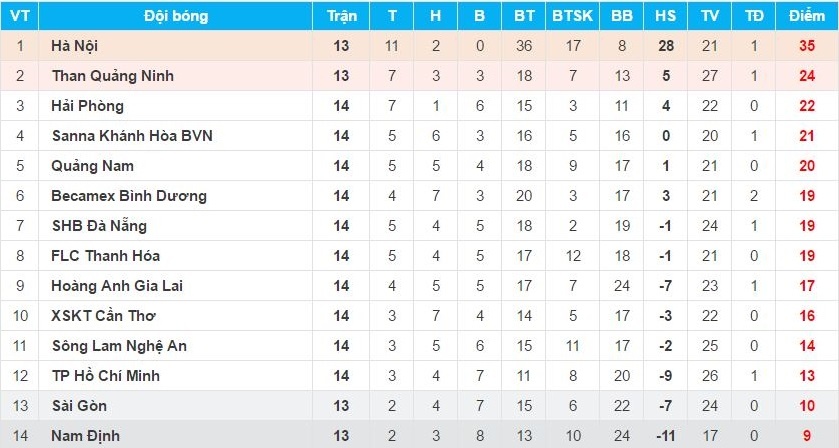This screenshot has height=448, width=839.
Task: Click TP Hồ Chí Minh team
Action: (x=105, y=376)
